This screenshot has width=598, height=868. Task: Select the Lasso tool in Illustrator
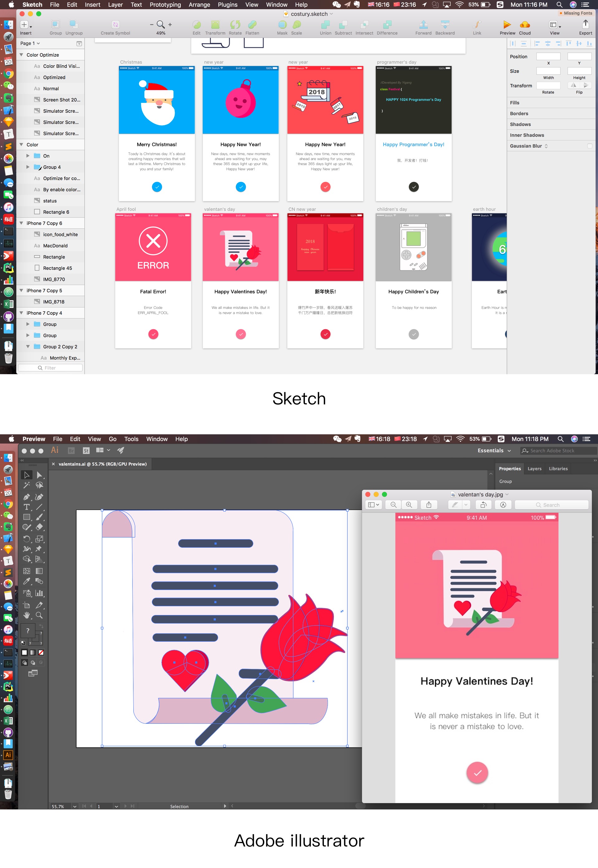tap(39, 485)
